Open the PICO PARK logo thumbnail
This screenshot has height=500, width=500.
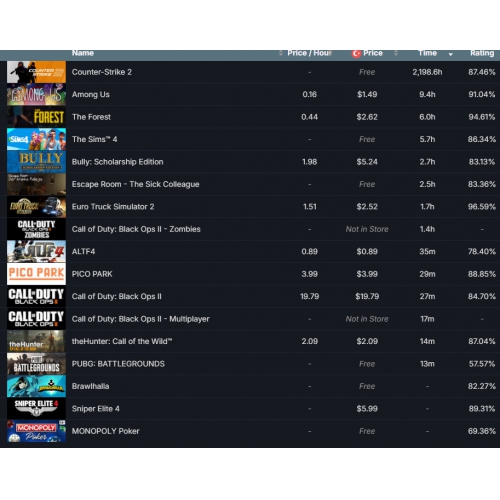36,274
